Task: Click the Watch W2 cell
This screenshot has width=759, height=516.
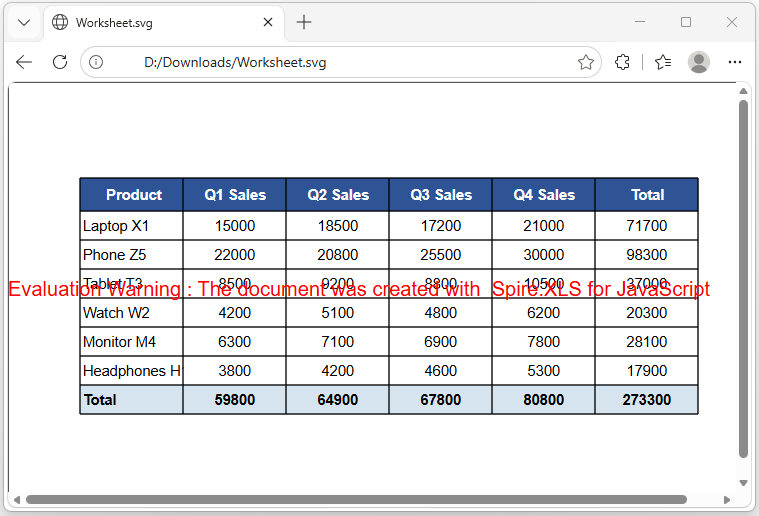Action: (132, 313)
